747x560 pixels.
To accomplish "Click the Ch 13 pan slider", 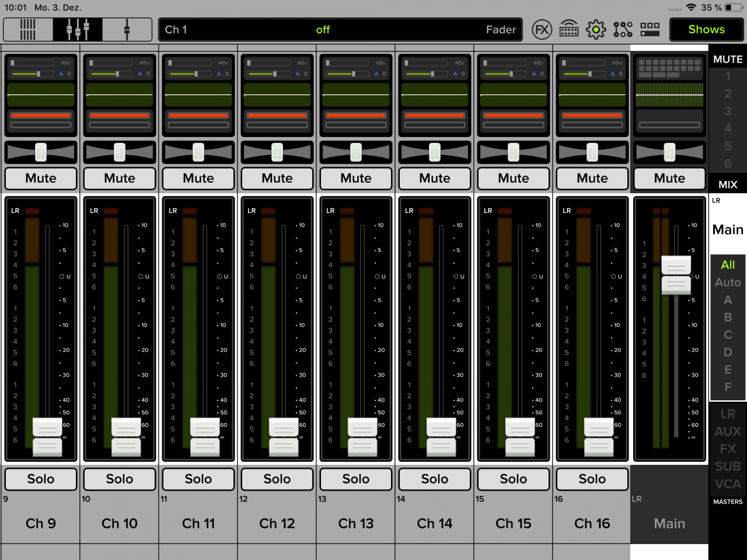I will click(x=356, y=152).
